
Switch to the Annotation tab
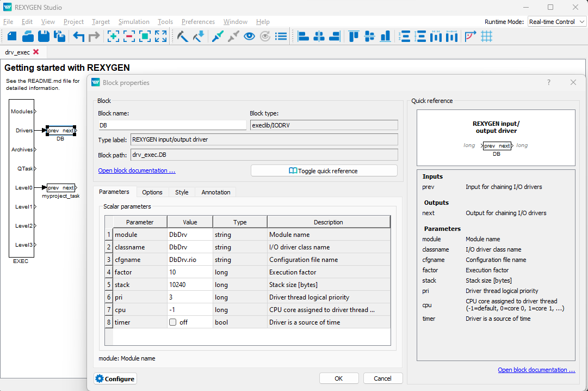point(216,192)
